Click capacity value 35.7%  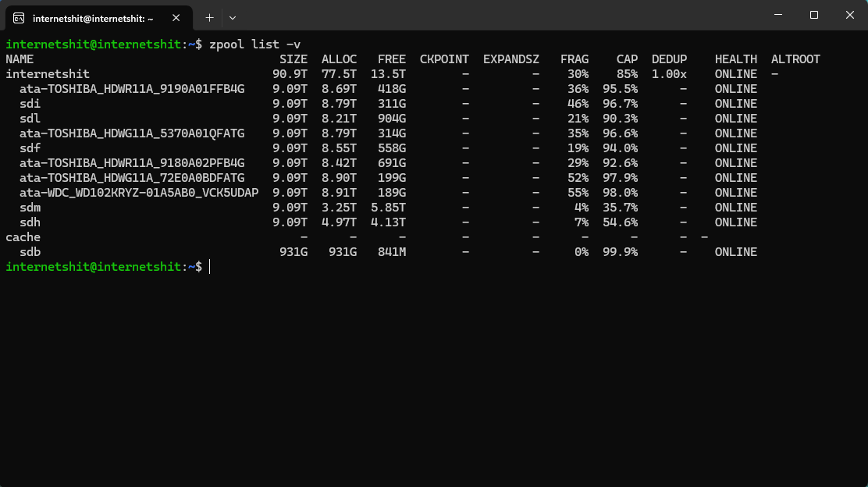(621, 208)
